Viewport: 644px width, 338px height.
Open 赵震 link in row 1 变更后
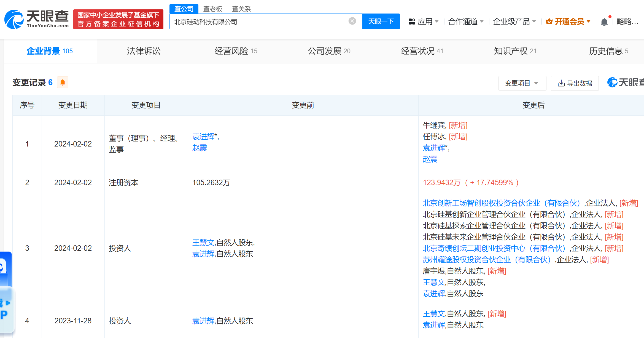coord(430,159)
